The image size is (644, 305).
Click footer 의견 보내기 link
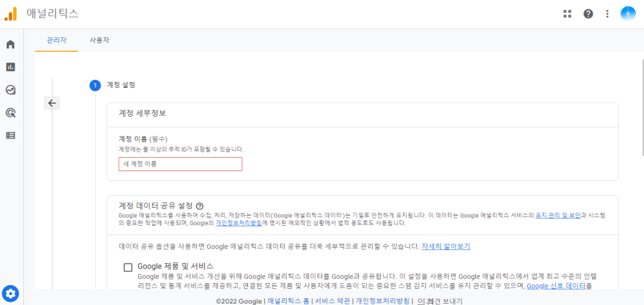tap(439, 301)
